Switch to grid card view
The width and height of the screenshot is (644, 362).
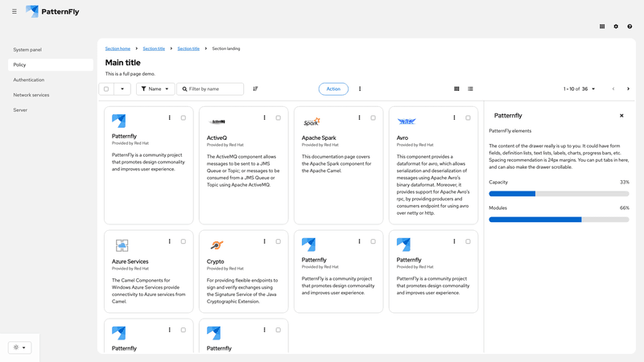[456, 88]
